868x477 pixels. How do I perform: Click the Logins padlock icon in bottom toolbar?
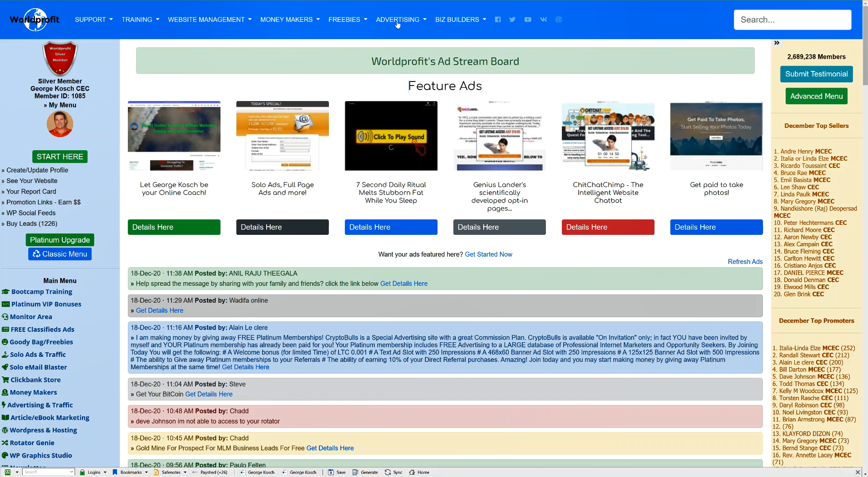pyautogui.click(x=82, y=472)
